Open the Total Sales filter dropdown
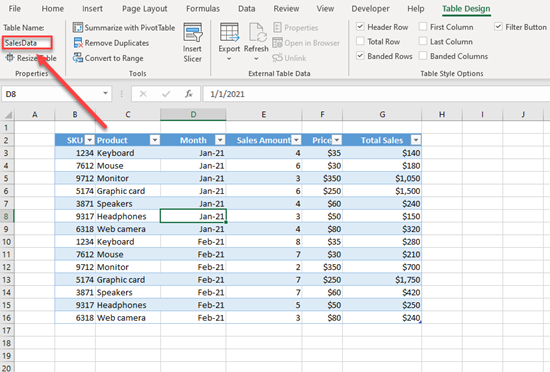Image resolution: width=550 pixels, height=372 pixels. (416, 140)
